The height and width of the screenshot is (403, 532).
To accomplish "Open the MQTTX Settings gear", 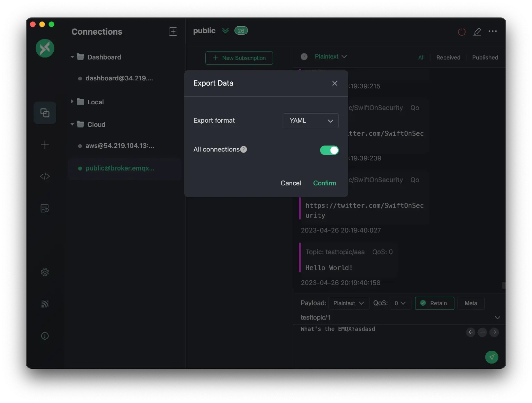I will click(x=45, y=272).
